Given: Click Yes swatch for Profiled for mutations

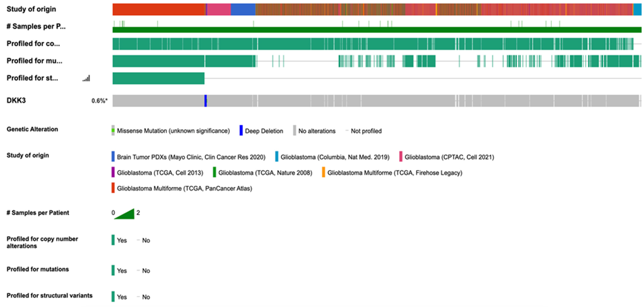Looking at the screenshot, I should pyautogui.click(x=113, y=270).
